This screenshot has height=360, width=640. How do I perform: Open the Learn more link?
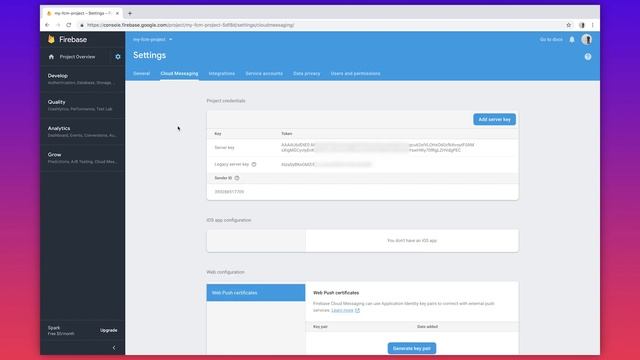tap(342, 310)
